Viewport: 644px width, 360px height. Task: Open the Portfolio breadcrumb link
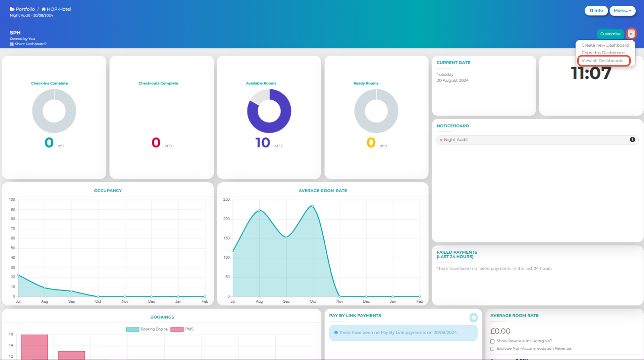pyautogui.click(x=25, y=9)
